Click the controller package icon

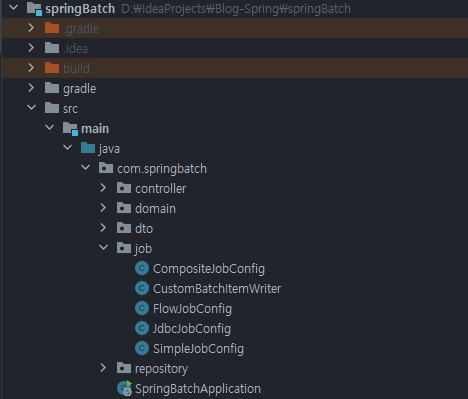(x=124, y=188)
